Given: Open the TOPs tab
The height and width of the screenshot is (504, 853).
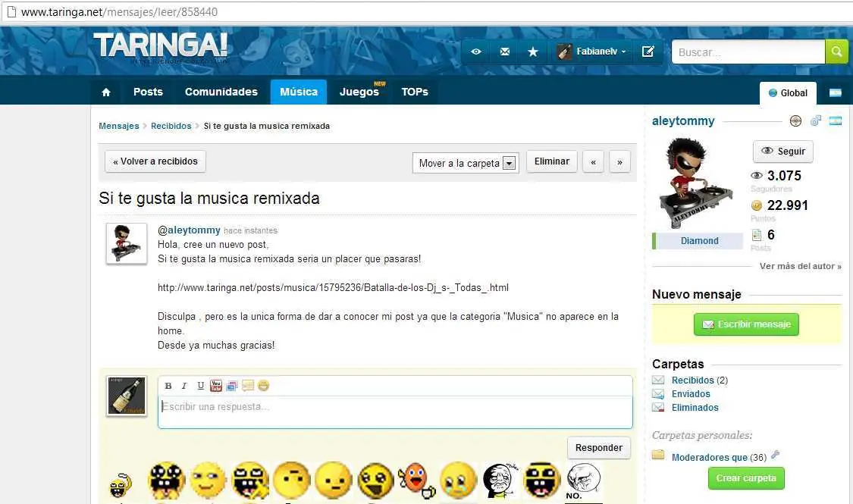Looking at the screenshot, I should coord(415,92).
